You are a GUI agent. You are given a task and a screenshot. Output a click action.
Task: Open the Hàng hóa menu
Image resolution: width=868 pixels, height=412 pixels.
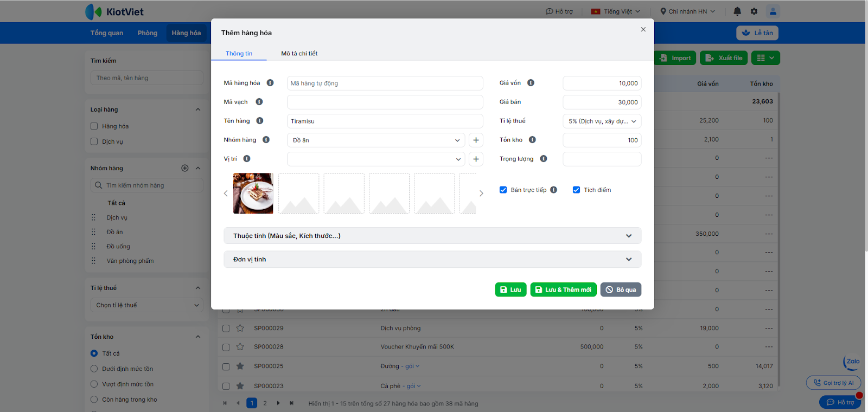[186, 33]
